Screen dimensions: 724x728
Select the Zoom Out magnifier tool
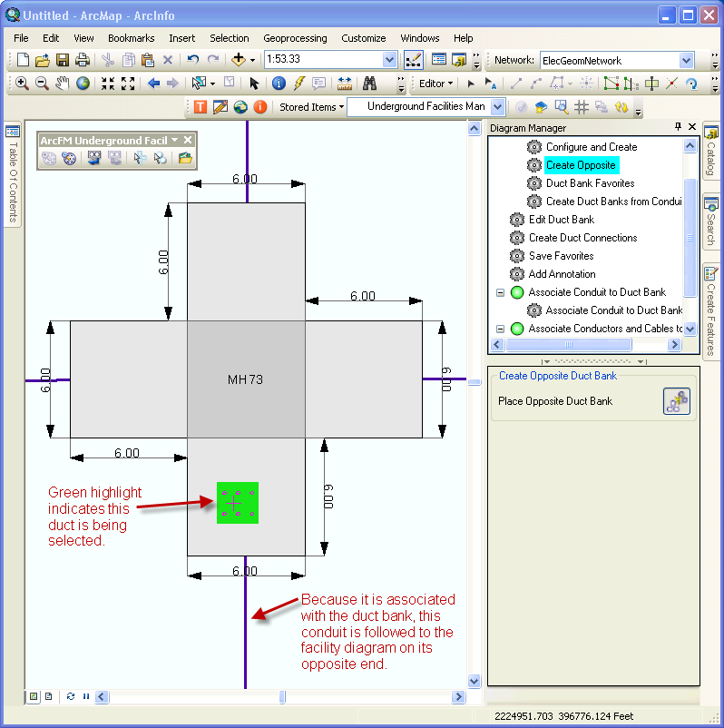tap(42, 84)
